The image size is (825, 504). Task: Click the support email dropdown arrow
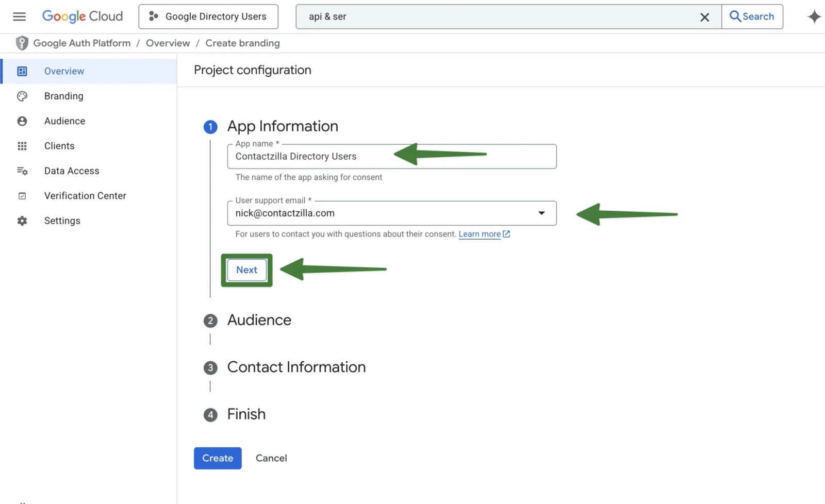[x=541, y=213]
